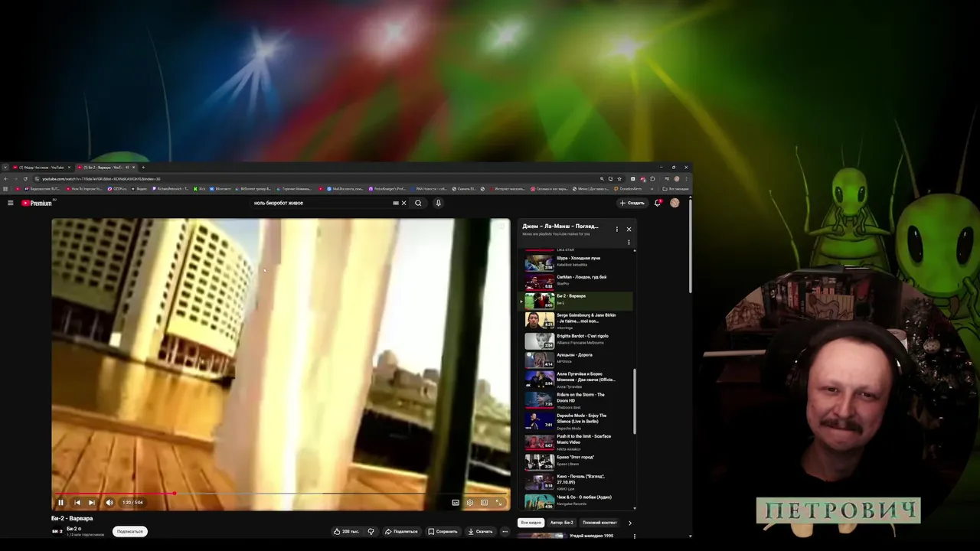
Task: Open the DonationAlerts bookmark
Action: click(629, 188)
